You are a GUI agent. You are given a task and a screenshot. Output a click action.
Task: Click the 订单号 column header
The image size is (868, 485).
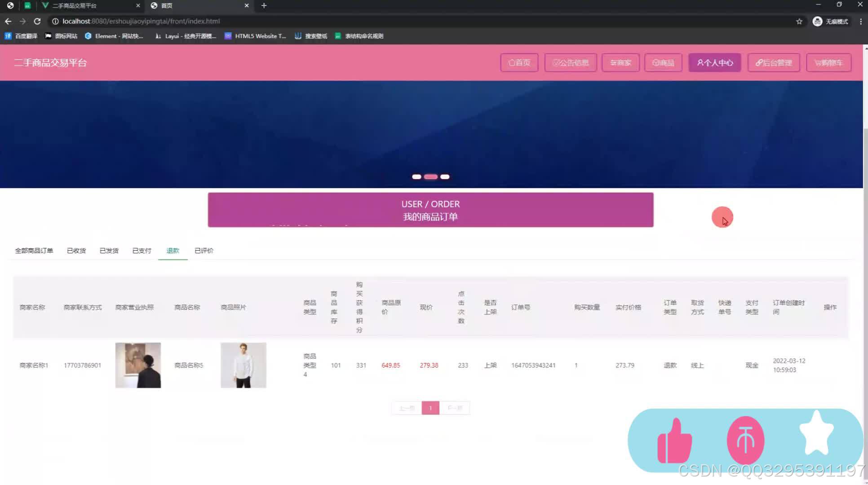(521, 307)
